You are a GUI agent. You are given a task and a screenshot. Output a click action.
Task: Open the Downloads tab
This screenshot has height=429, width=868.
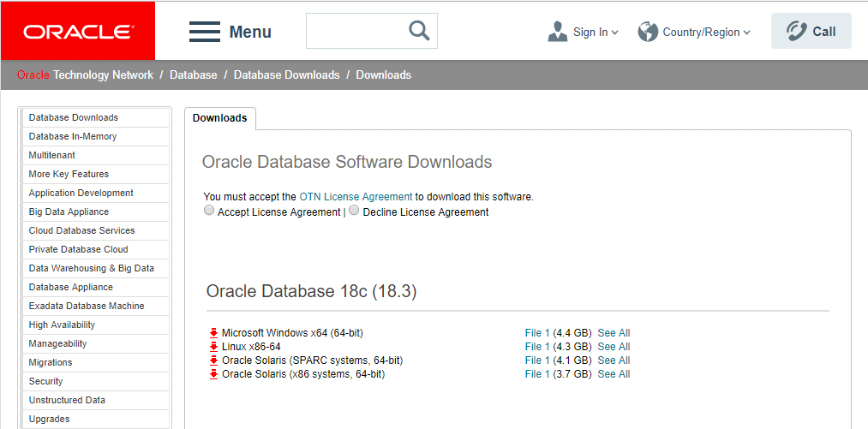[219, 118]
